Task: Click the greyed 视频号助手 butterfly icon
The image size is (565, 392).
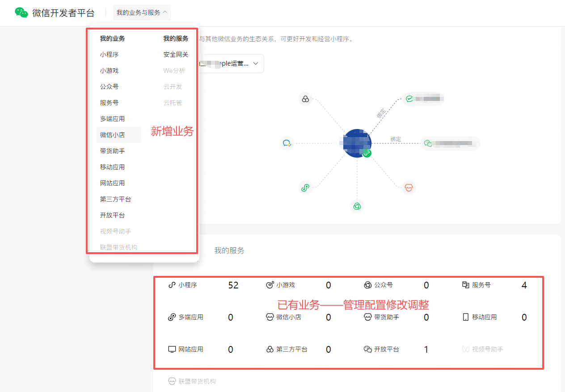Action: [x=465, y=349]
